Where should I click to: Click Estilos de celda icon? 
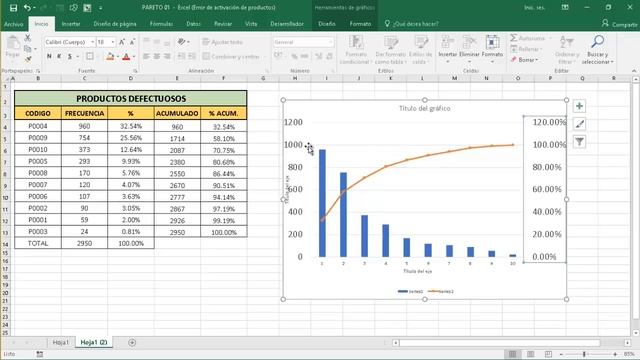tap(420, 49)
